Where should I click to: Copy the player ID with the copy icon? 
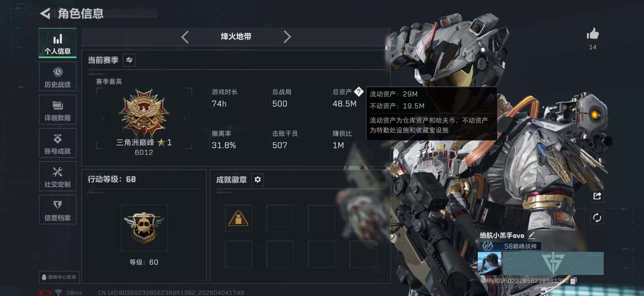pos(573,281)
